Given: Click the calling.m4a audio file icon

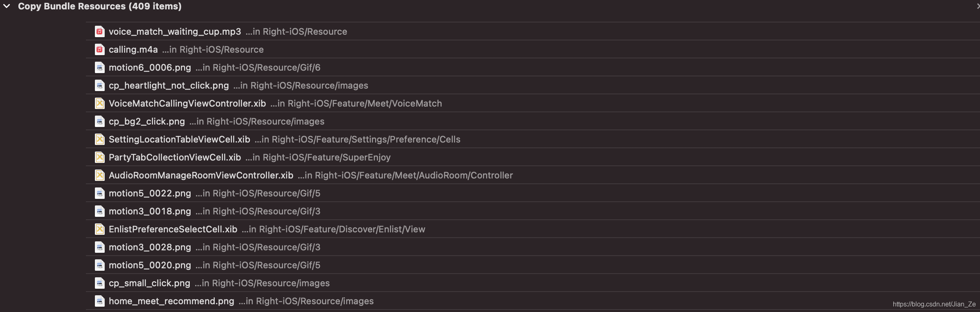Looking at the screenshot, I should pyautogui.click(x=100, y=49).
